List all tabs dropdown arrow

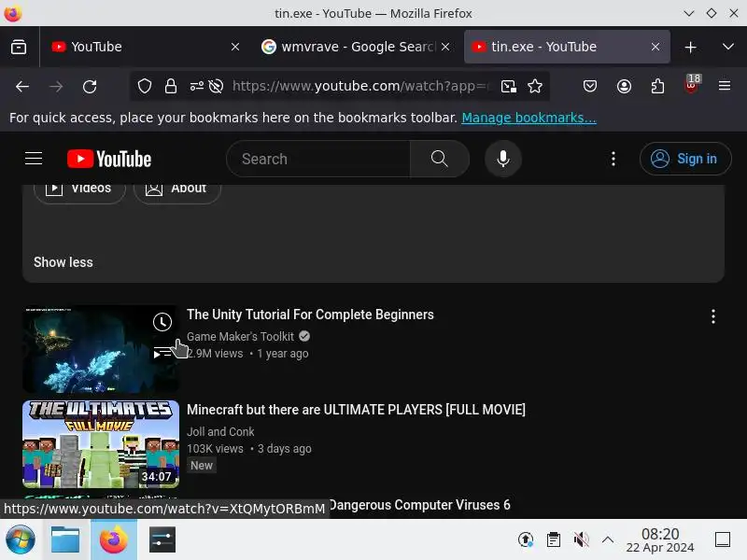[x=728, y=47]
